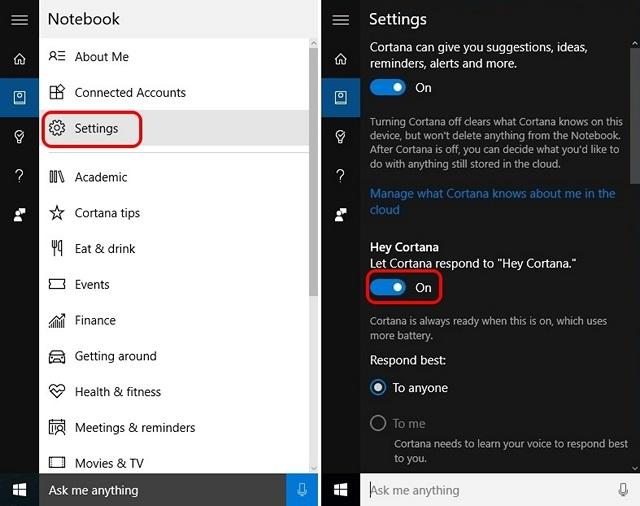Turn off Cortana suggestions toggle
This screenshot has width=640, height=506.
tap(388, 87)
